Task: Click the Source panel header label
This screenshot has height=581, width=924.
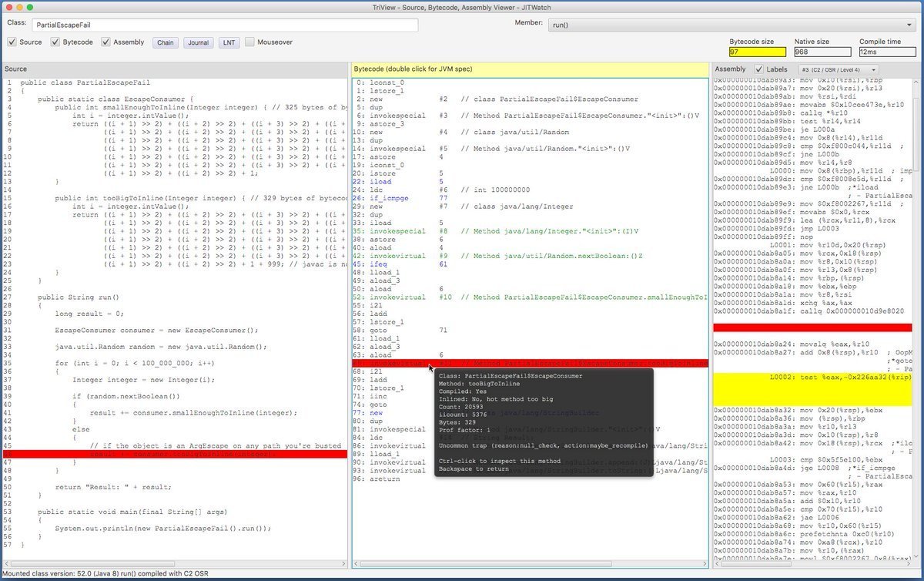Action: (x=15, y=69)
